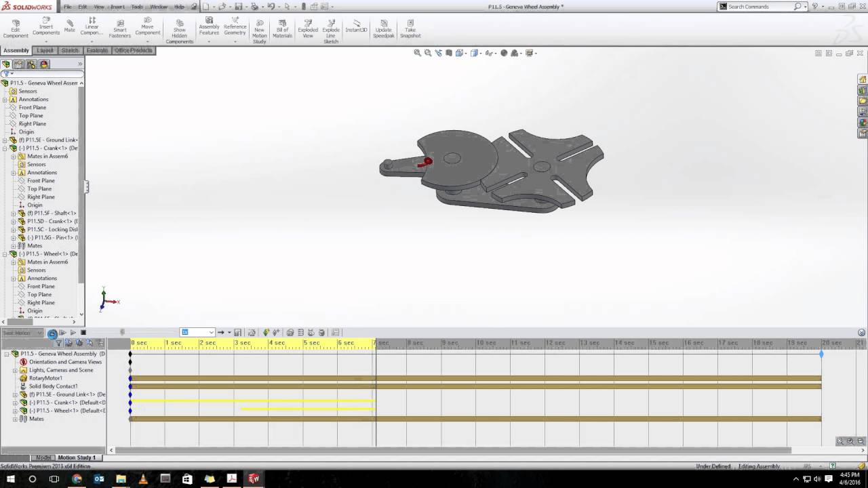Viewport: 868px width, 488px height.
Task: Open the PropertyManager tab icon
Action: pyautogui.click(x=19, y=64)
